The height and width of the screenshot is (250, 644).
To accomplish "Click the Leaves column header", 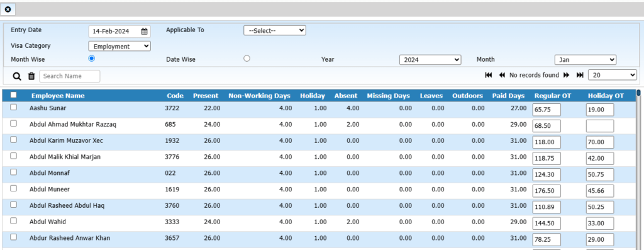I will pyautogui.click(x=431, y=96).
